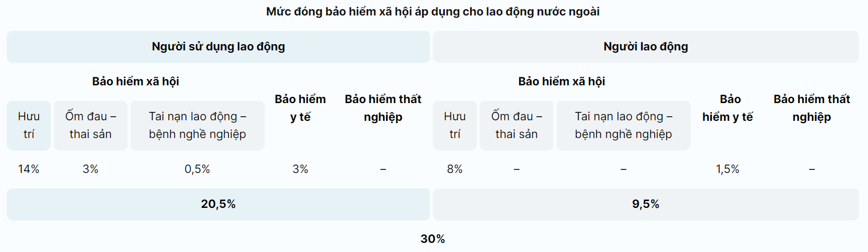Click employer's "Ốm đau – thai sản" header
The width and height of the screenshot is (868, 252).
[90, 125]
